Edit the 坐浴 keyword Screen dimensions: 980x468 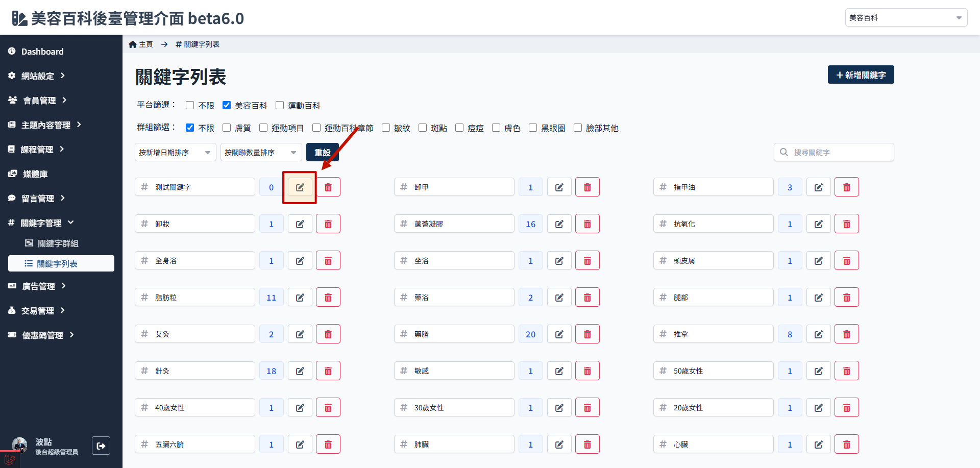pos(559,261)
